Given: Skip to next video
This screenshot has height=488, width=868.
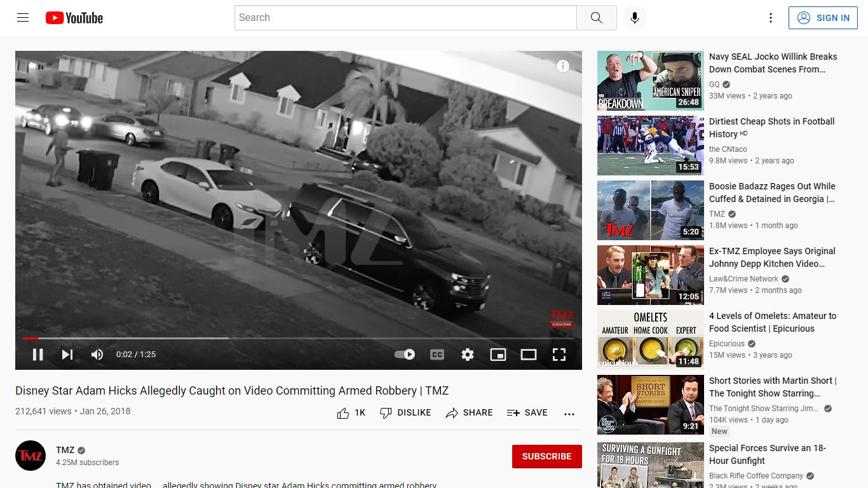Looking at the screenshot, I should pyautogui.click(x=67, y=355).
